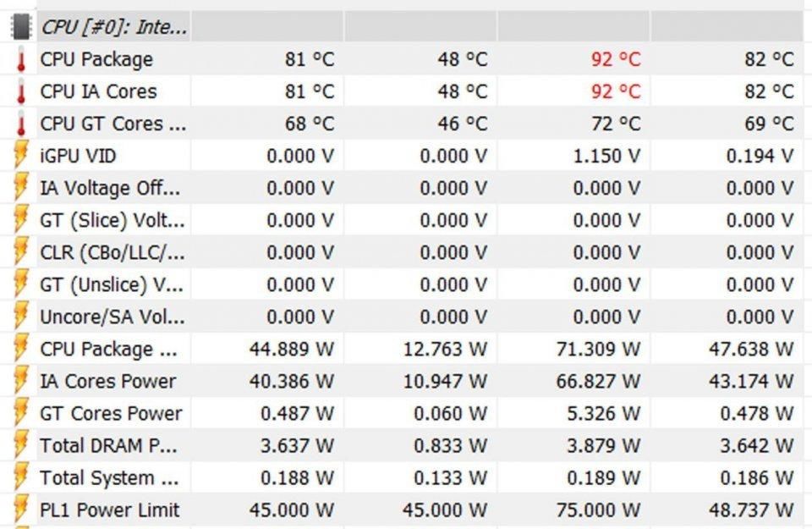Click the thermometer icon for CPU GT Cores

[21, 124]
